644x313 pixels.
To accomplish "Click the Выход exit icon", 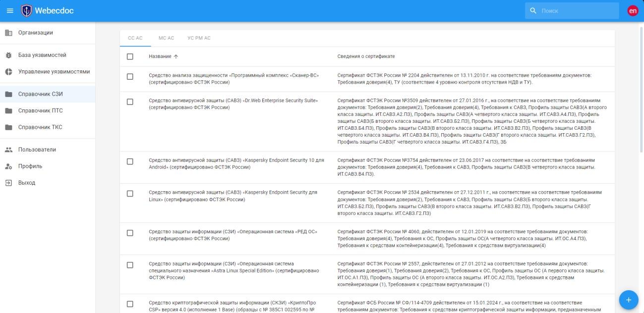I will coord(8,183).
